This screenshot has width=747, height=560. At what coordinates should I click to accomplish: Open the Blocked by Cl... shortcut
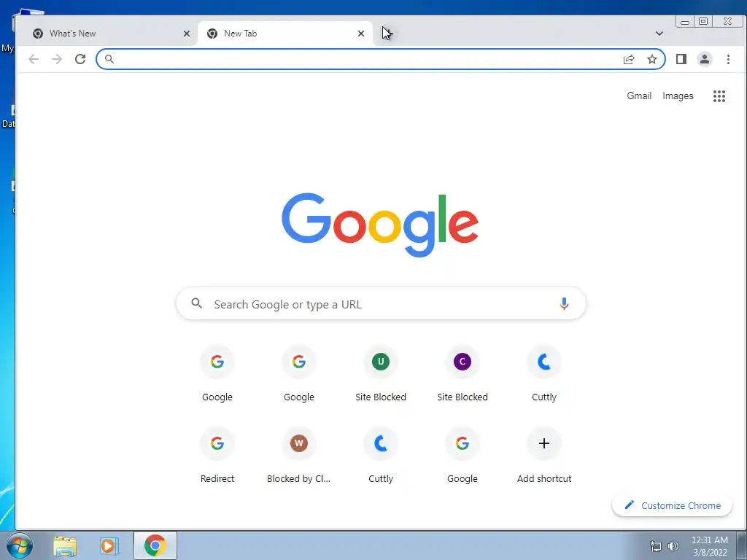pos(298,456)
